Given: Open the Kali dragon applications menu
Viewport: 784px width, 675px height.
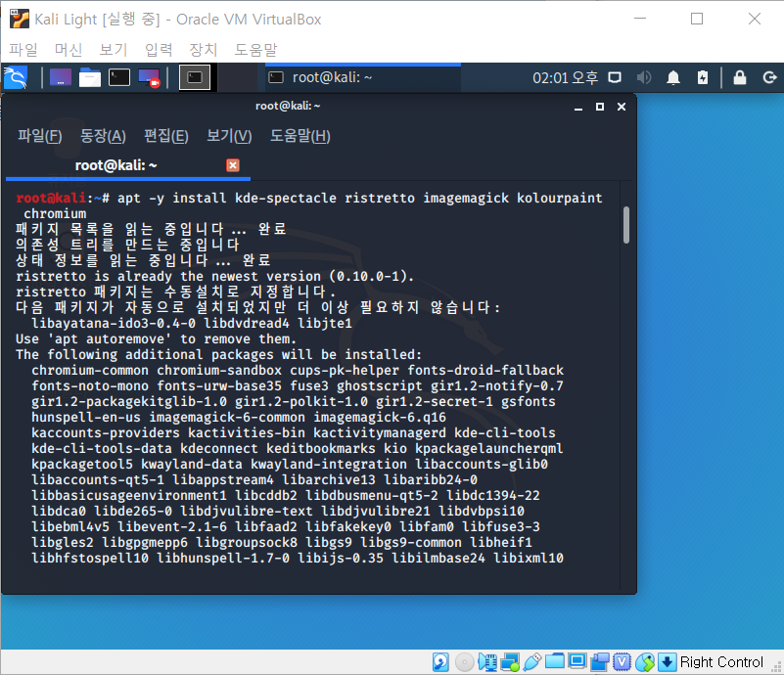Looking at the screenshot, I should 16,77.
